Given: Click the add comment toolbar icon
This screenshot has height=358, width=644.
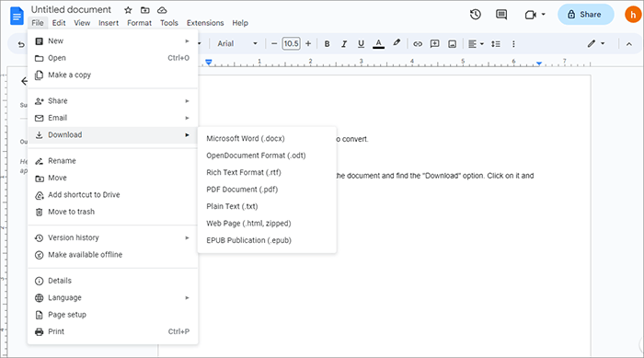Looking at the screenshot, I should click(434, 43).
